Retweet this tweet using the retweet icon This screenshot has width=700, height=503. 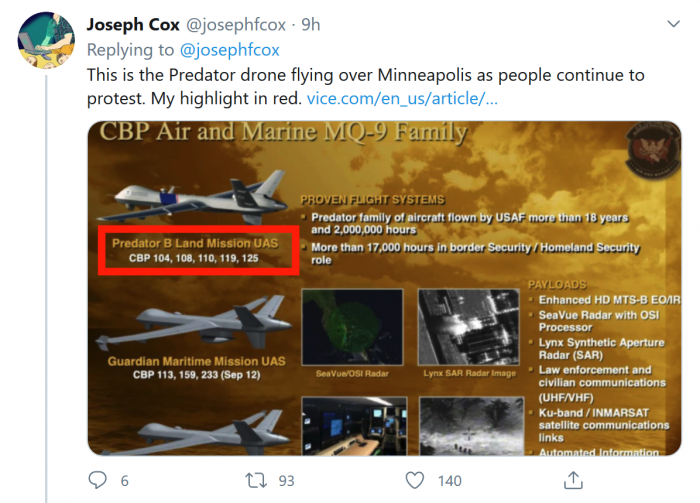coord(256,480)
